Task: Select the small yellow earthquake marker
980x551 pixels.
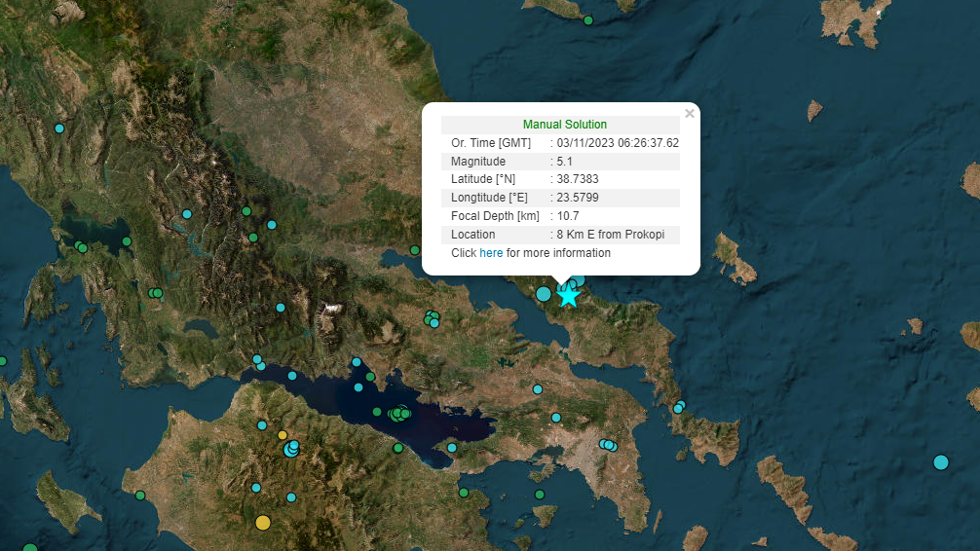Action: click(x=283, y=435)
